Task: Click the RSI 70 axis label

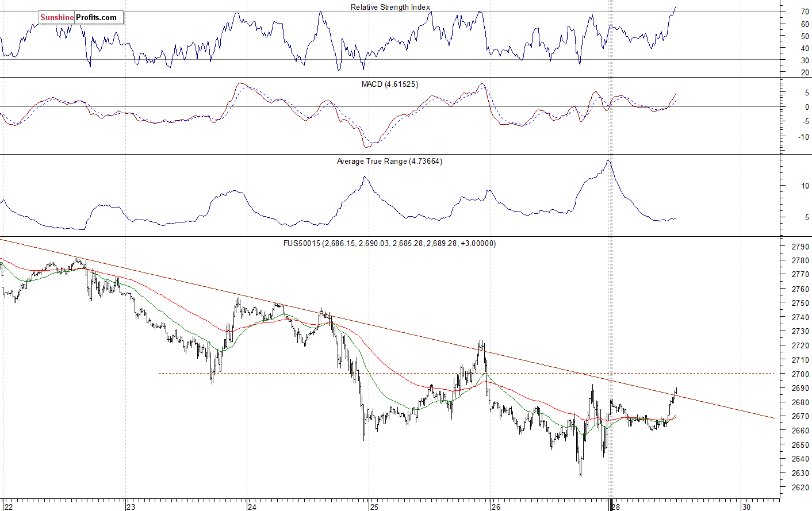Action: (x=805, y=11)
